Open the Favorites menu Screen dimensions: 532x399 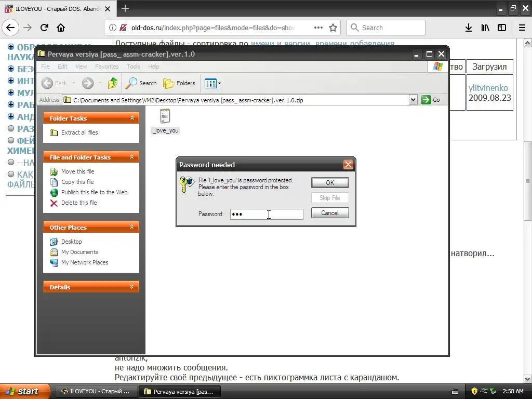point(107,66)
